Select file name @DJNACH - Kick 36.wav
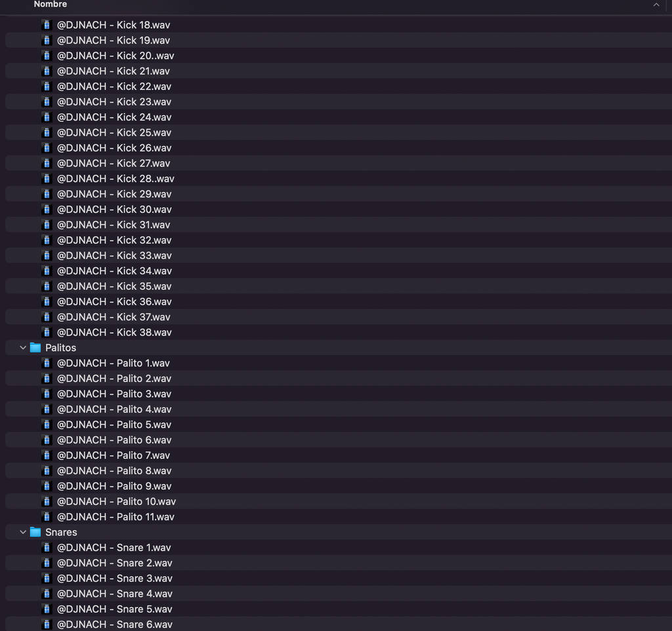 [x=114, y=302]
